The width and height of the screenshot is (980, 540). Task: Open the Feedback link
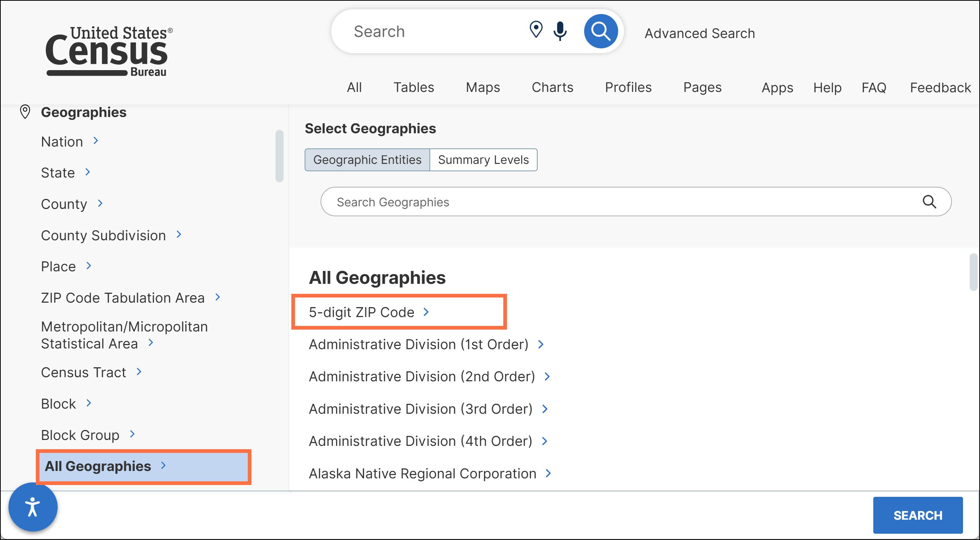(940, 88)
